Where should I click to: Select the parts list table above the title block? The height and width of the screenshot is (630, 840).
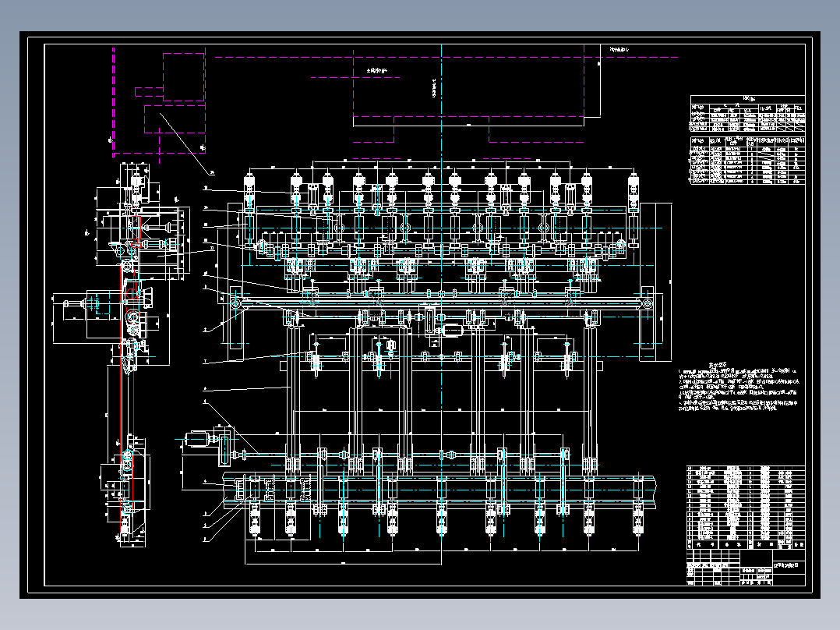click(746, 507)
